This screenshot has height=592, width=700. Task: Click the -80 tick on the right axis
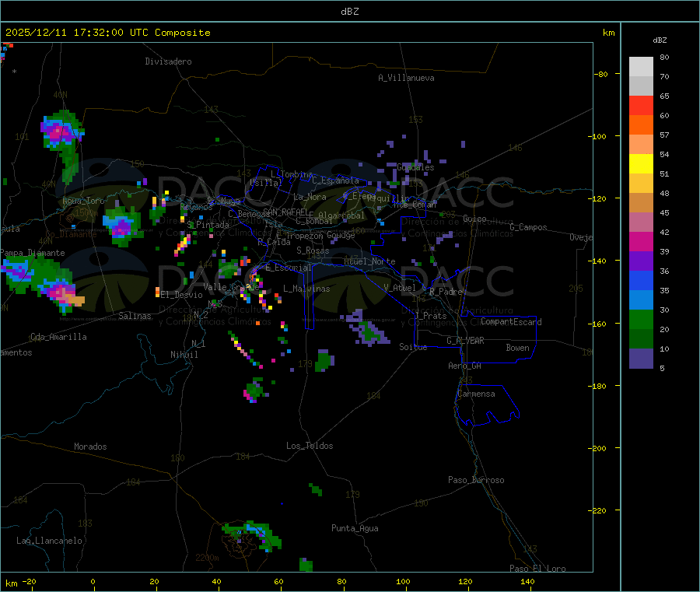600,74
